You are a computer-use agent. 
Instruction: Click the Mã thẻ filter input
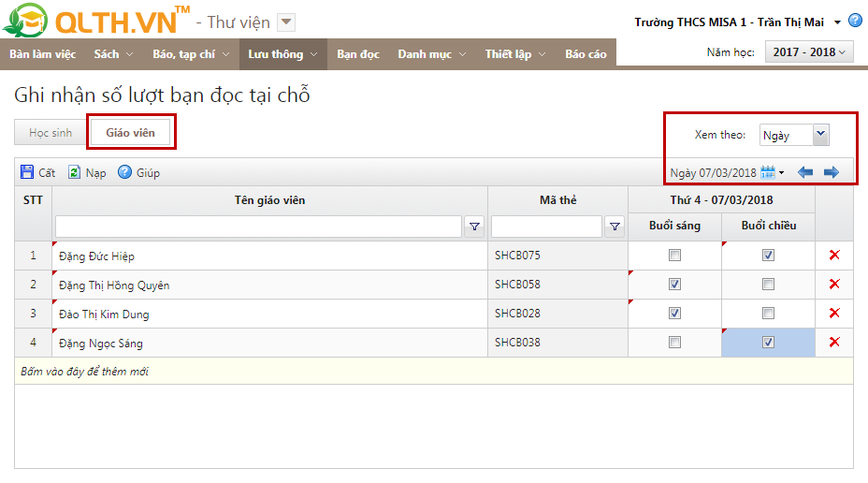[x=546, y=226]
